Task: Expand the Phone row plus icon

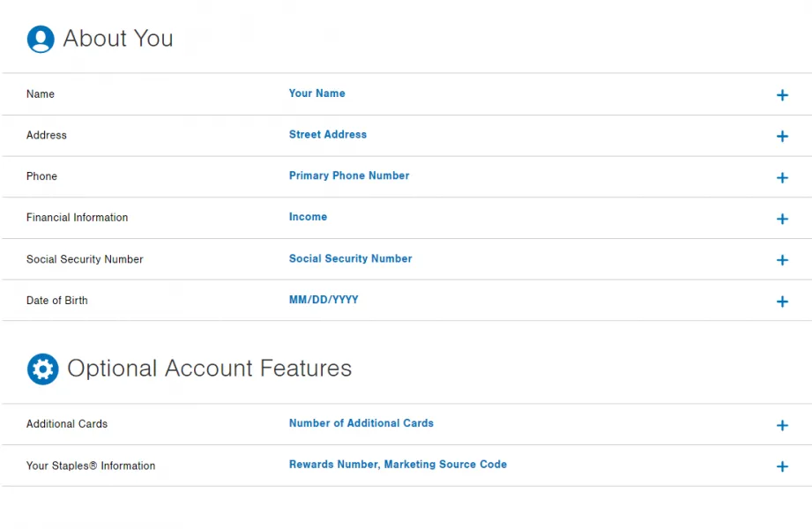Action: coord(782,178)
